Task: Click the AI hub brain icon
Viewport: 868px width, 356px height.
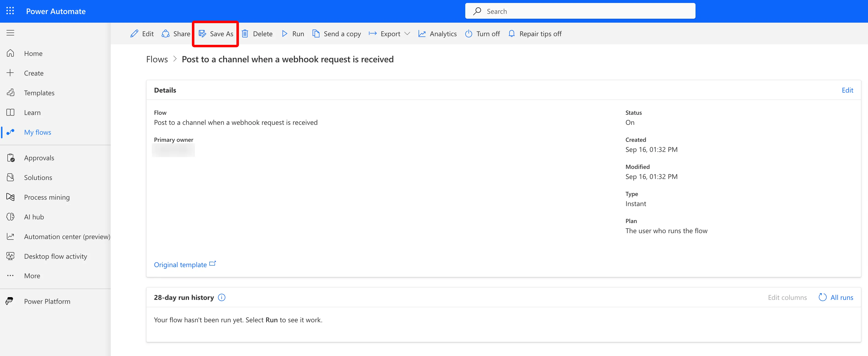Action: click(x=10, y=216)
